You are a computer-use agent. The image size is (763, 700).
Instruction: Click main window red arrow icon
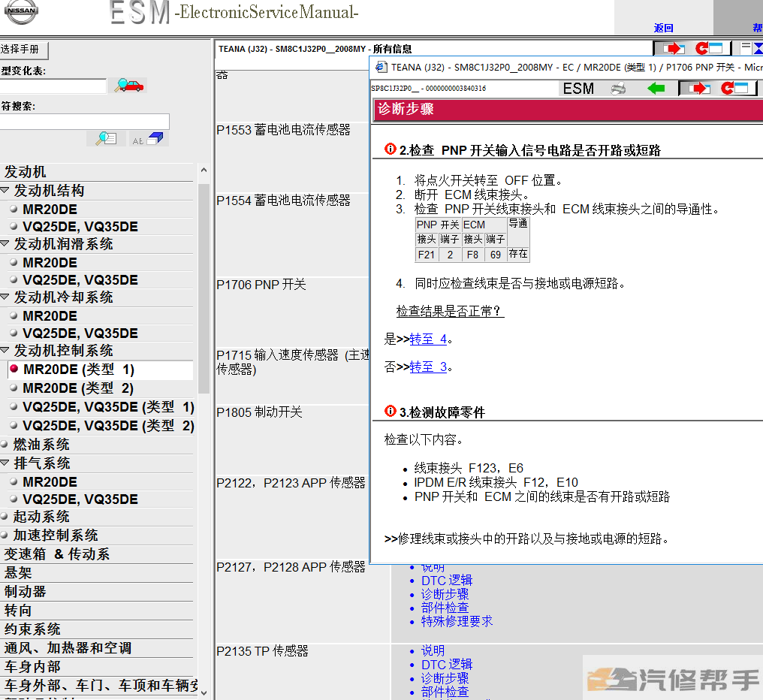click(673, 48)
